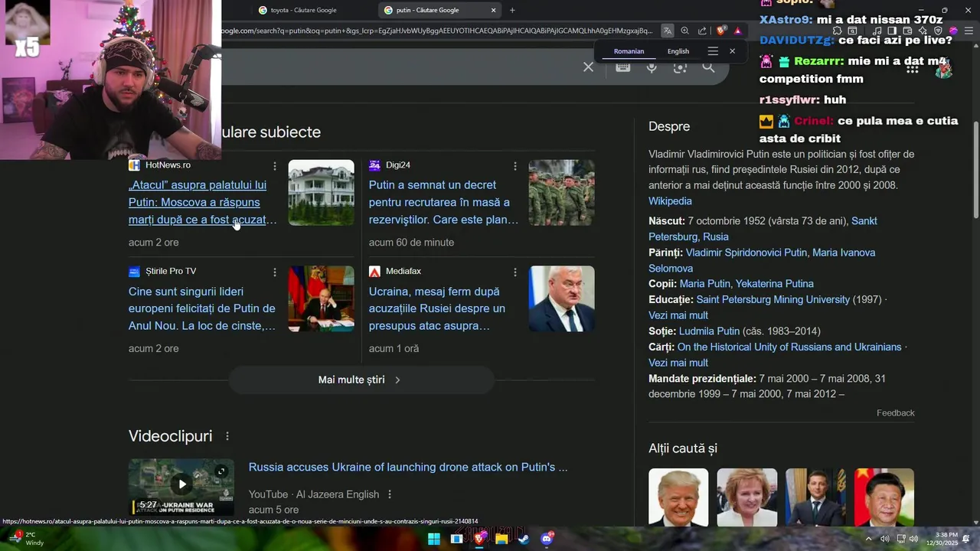Screen dimensions: 980x551
Task: Expand Vezi mai mult under Educație
Action: 678,315
